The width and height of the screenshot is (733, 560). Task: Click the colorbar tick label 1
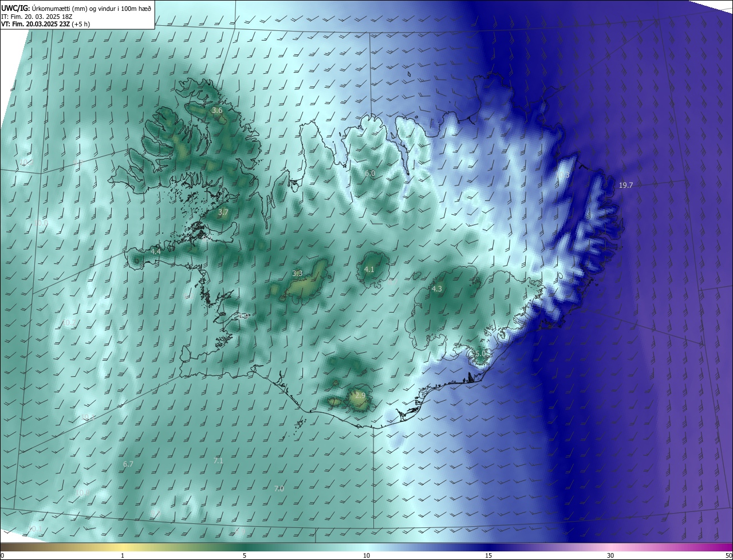click(x=123, y=555)
